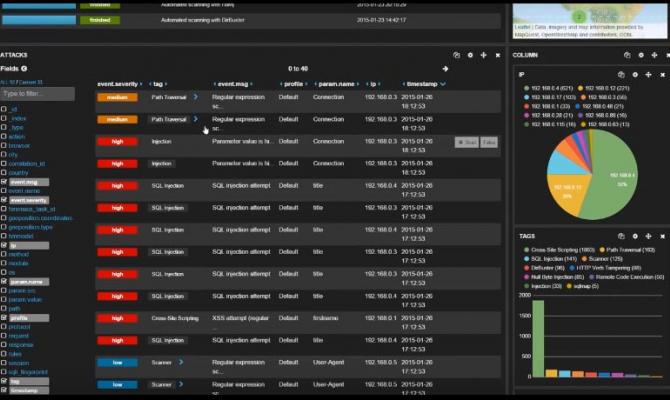Toggle 192.168.0.12 legend swatch in IP
670x400 pixels.
pos(580,88)
